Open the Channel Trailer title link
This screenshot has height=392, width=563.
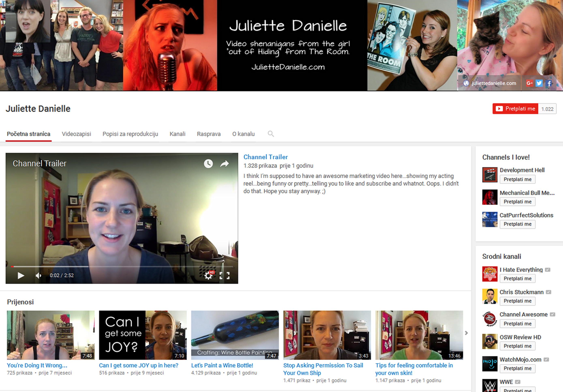(x=265, y=157)
